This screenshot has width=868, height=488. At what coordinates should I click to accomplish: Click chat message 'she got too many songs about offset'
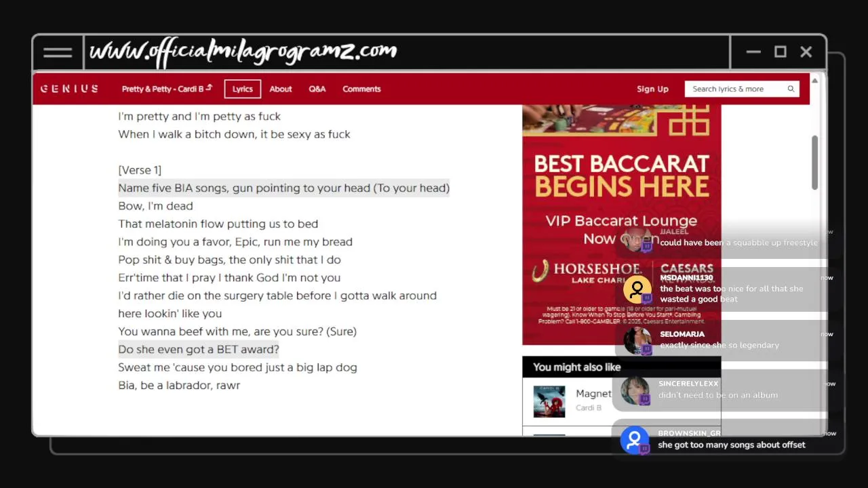tap(732, 445)
